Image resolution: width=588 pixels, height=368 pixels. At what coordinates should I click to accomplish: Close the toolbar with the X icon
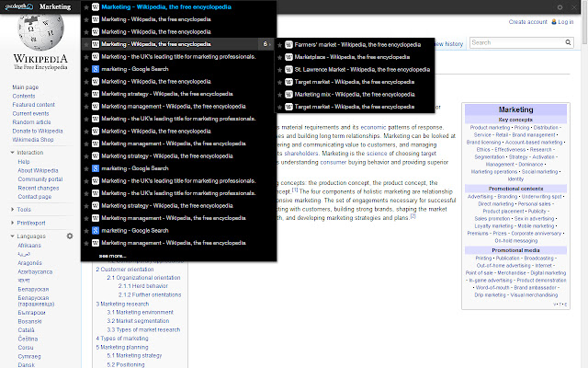click(576, 7)
